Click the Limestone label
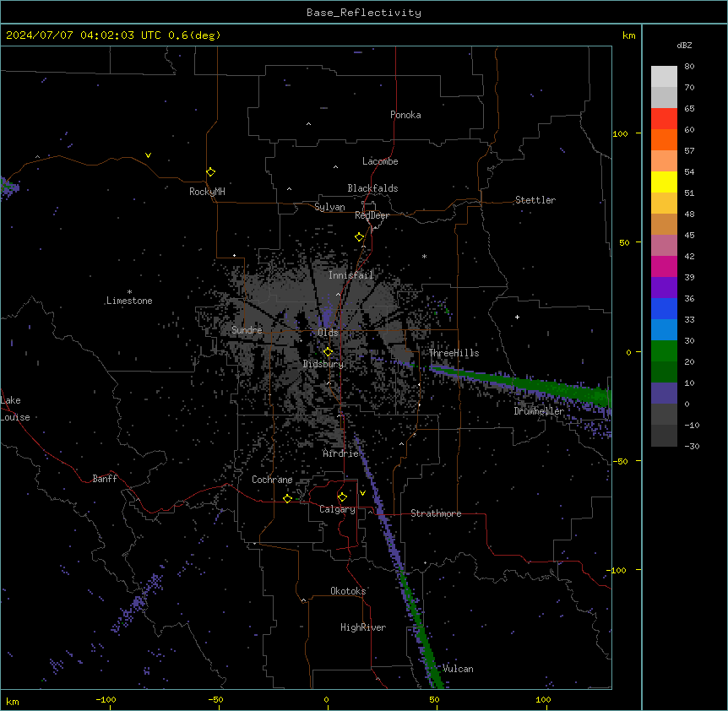 click(129, 301)
